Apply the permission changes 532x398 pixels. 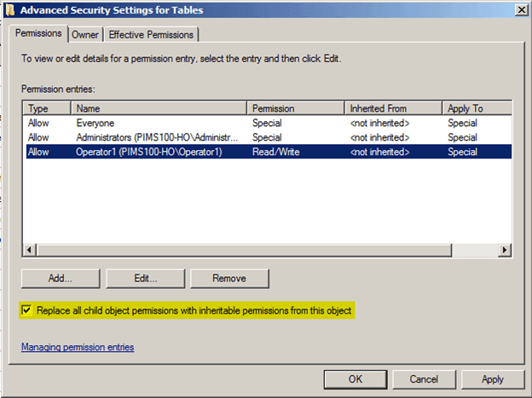[x=493, y=379]
